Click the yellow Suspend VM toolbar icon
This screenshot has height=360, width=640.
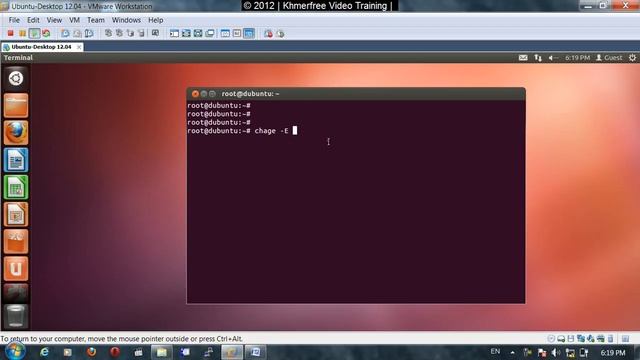pyautogui.click(x=22, y=33)
